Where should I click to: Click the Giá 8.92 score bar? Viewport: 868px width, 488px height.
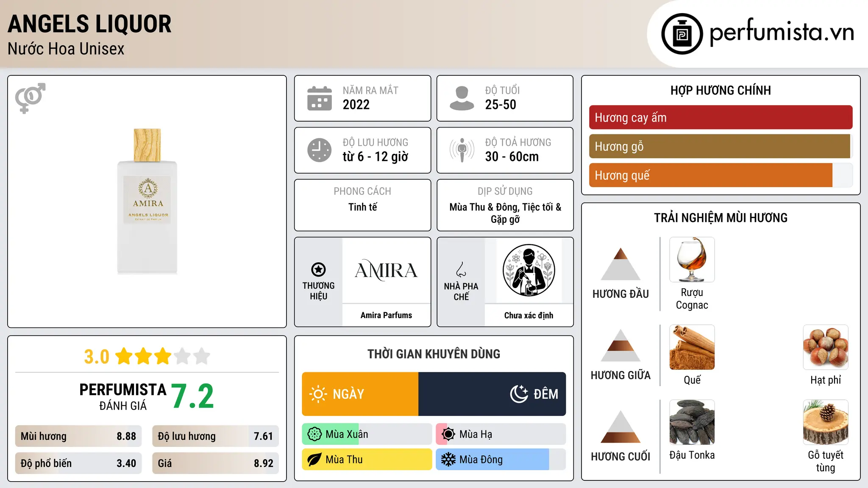[215, 463]
